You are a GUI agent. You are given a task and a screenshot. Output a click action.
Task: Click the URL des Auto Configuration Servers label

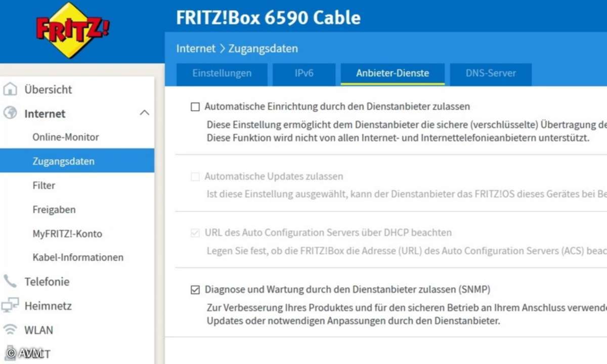[x=328, y=233]
